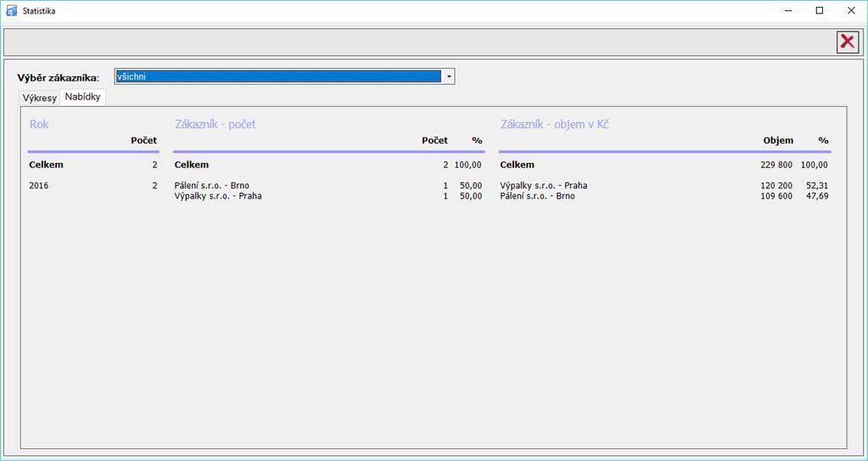868x461 pixels.
Task: Click the 'Rok' section heading
Action: tap(39, 124)
